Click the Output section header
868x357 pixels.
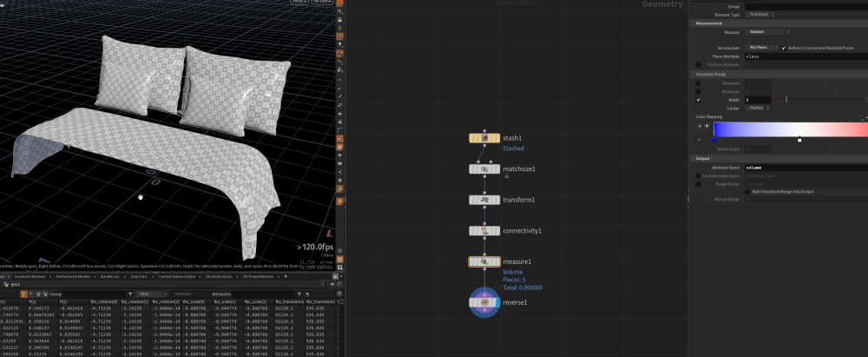[779, 159]
